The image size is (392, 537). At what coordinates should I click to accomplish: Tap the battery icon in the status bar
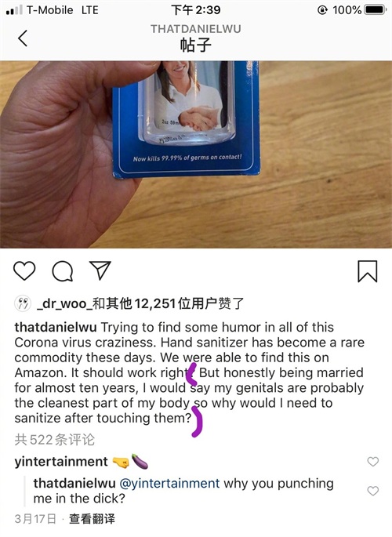click(x=376, y=9)
